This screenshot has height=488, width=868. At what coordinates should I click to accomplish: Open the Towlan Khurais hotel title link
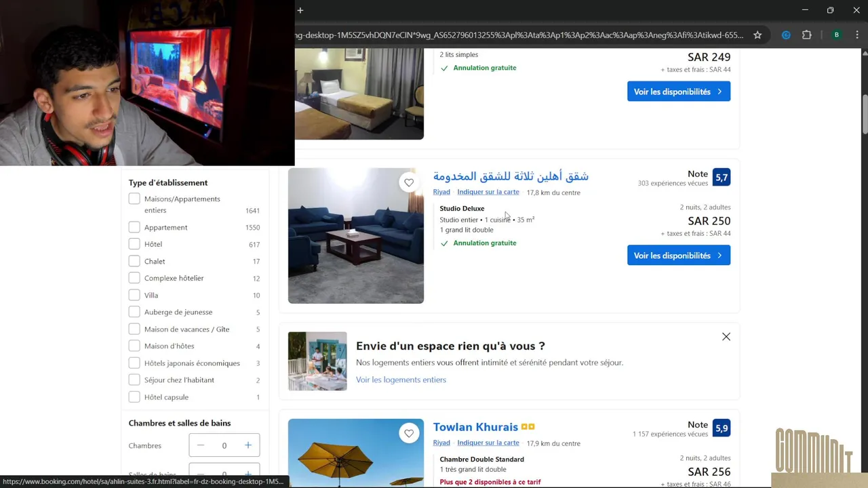pyautogui.click(x=475, y=427)
